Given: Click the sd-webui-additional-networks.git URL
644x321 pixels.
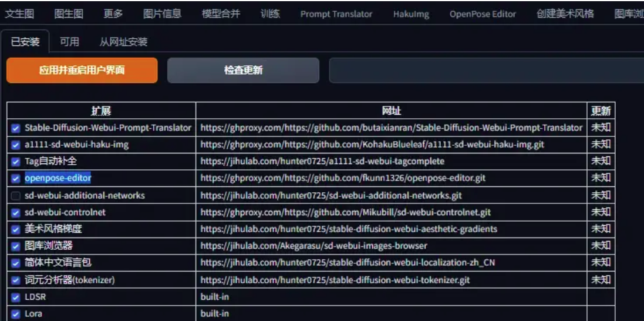Looking at the screenshot, I should 331,195.
